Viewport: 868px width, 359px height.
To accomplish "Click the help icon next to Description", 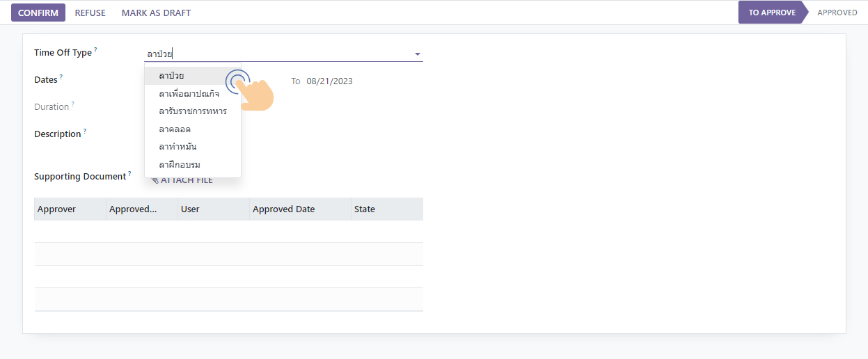I will pos(85,131).
